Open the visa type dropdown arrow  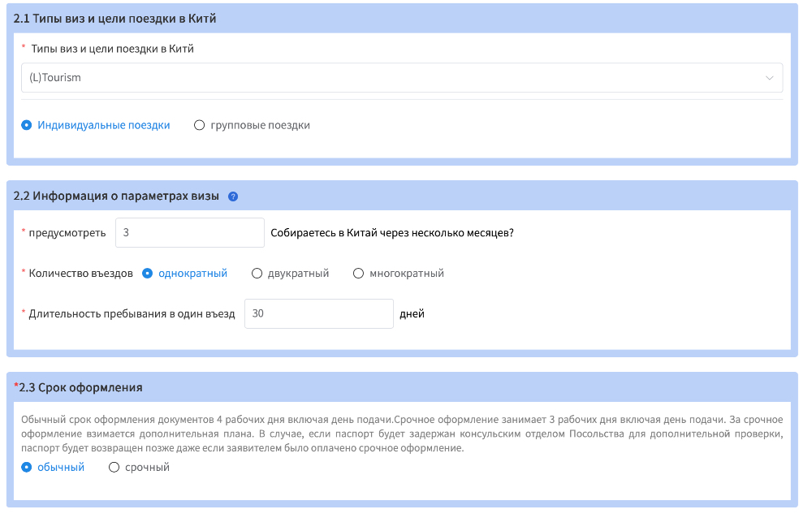coord(769,78)
